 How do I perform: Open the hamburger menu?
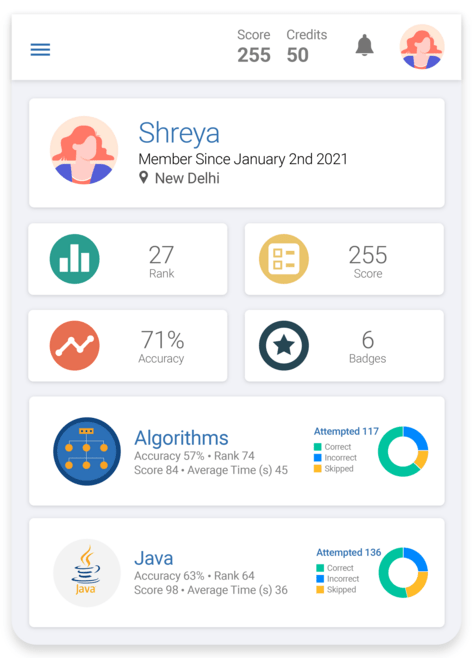[40, 50]
